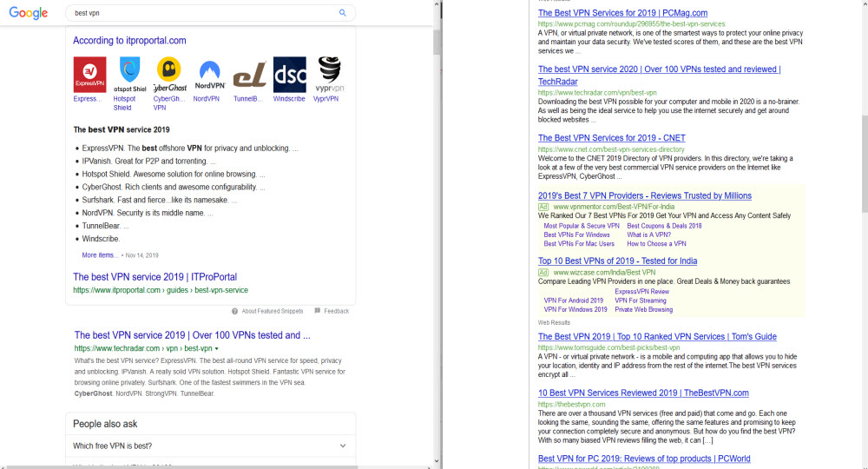The width and height of the screenshot is (868, 469).
Task: Open 'The Best VPN Services for 2019 - CNET'
Action: [x=612, y=138]
